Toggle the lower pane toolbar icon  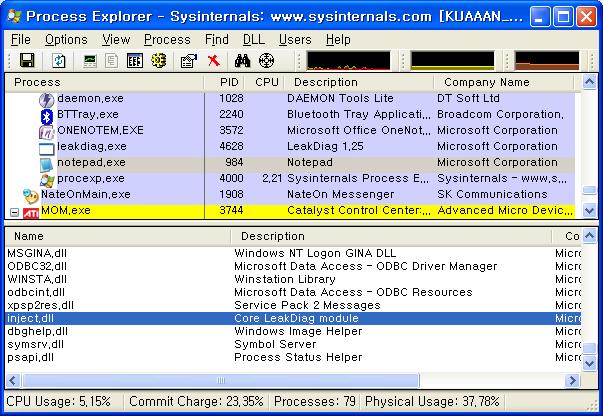point(135,60)
